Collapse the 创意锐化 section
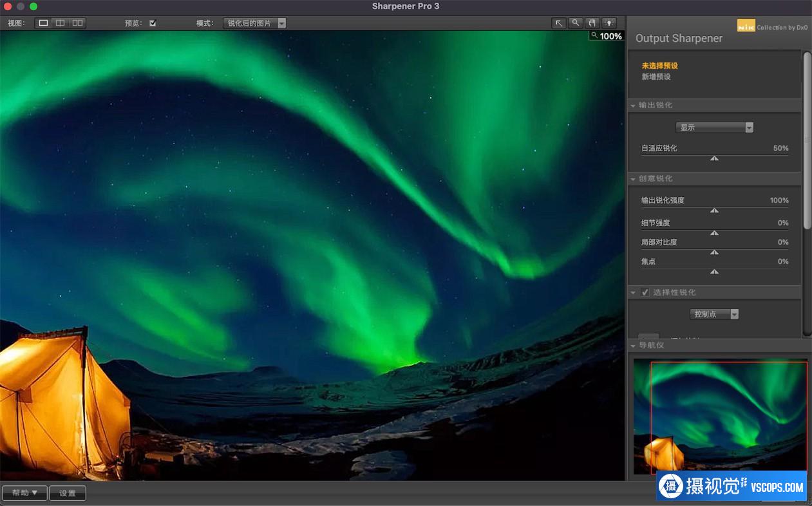 click(633, 179)
